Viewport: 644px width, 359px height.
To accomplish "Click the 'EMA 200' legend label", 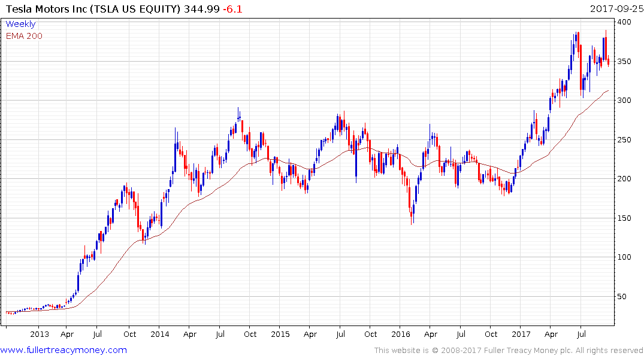I will pos(24,36).
